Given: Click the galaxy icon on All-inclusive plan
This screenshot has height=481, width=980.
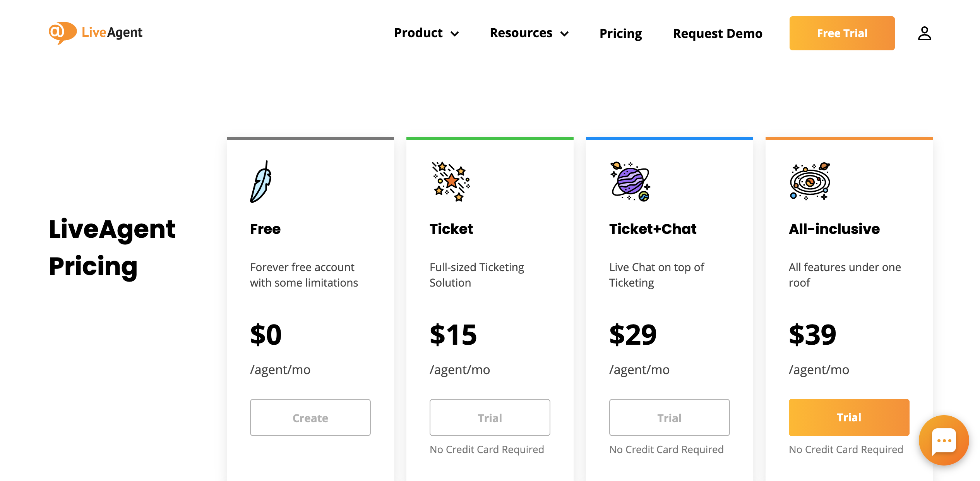Looking at the screenshot, I should click(x=810, y=182).
